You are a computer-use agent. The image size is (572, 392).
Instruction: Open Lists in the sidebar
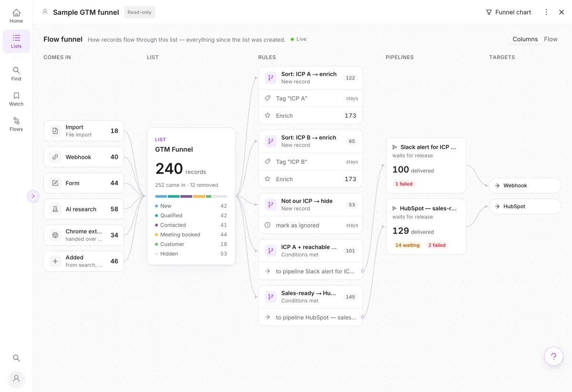coord(16,41)
